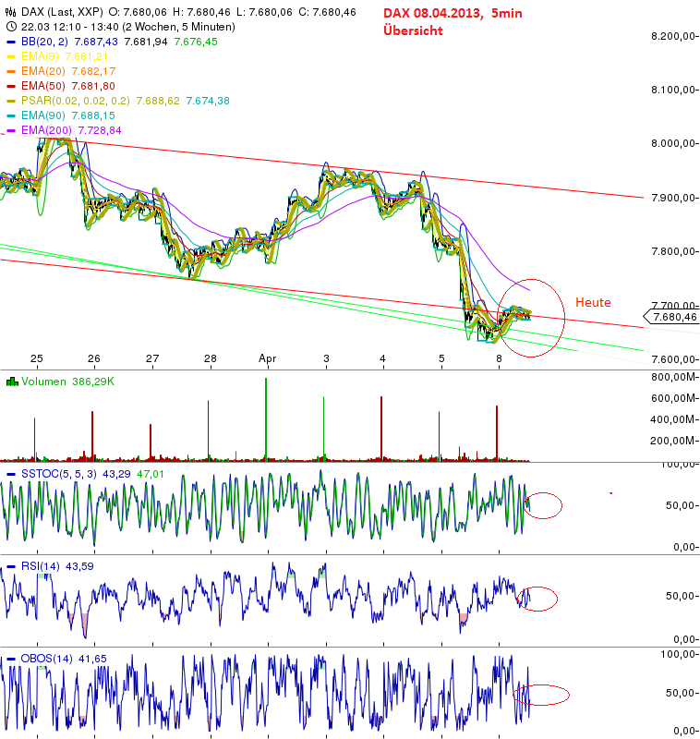Click the blue dash beside SSTOC(5, 5, 3)
Viewport: 700px width, 739px height.
tap(11, 474)
